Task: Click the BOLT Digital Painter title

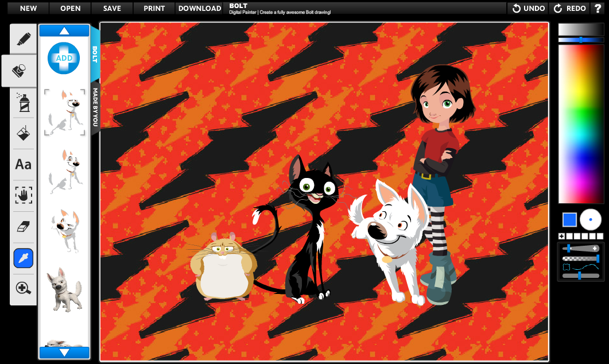Action: (x=280, y=9)
